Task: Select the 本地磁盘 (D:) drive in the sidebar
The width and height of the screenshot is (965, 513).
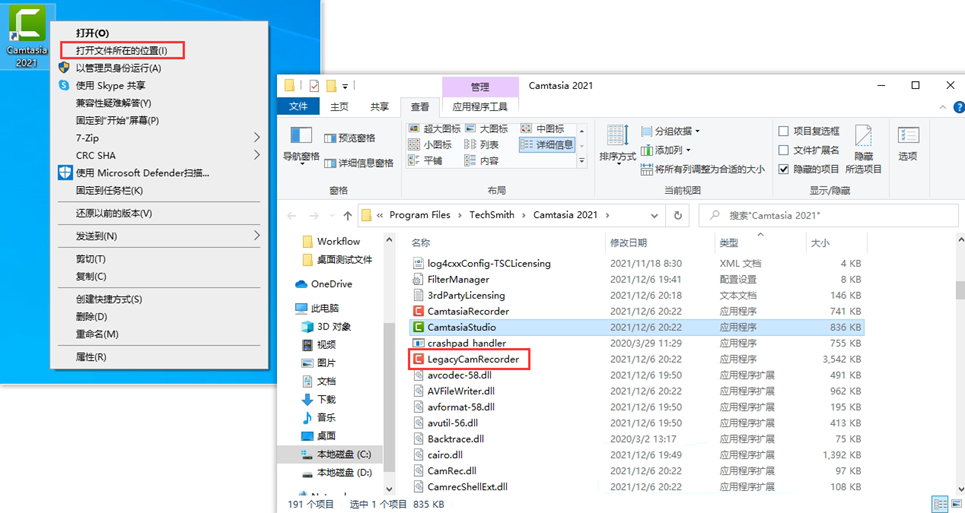Action: [x=344, y=472]
